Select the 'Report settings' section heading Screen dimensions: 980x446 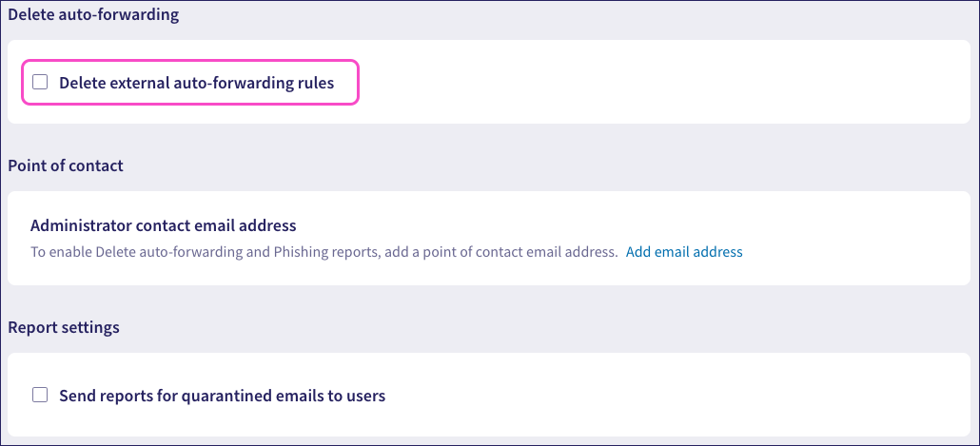[64, 327]
